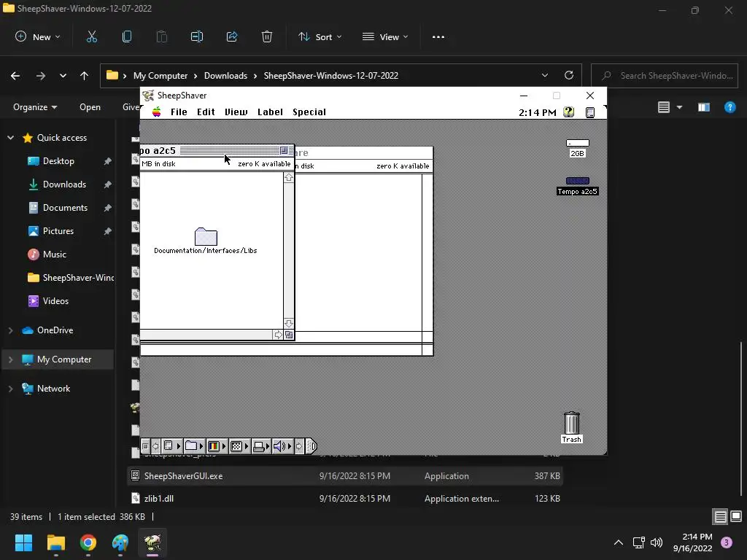The image size is (747, 560).
Task: Click the Open button in command bar
Action: pyautogui.click(x=90, y=107)
